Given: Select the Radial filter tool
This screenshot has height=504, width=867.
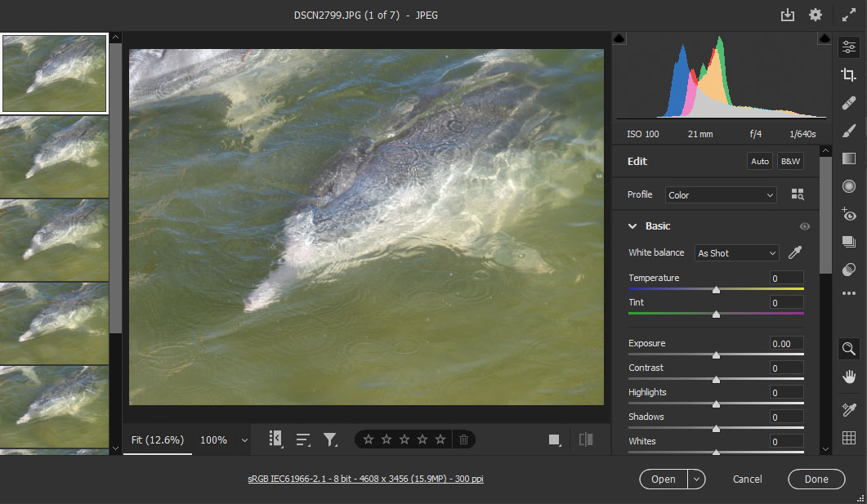Looking at the screenshot, I should point(848,186).
